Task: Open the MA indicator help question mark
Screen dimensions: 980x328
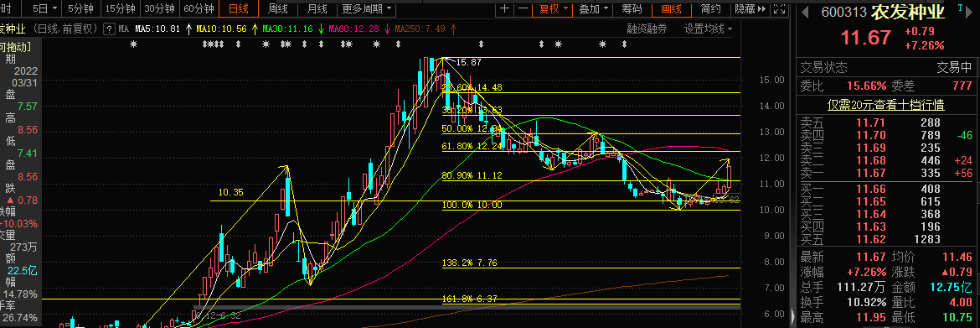Action: [110, 29]
